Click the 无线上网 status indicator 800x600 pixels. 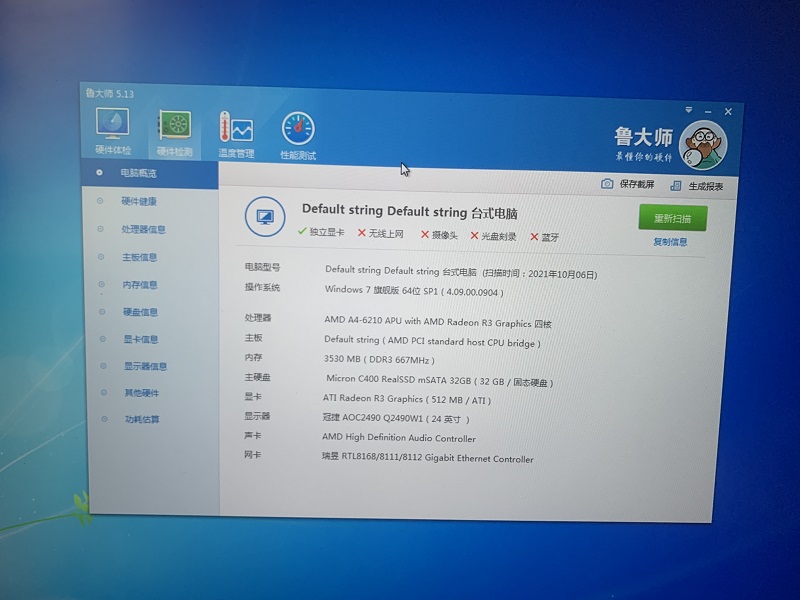pos(381,234)
